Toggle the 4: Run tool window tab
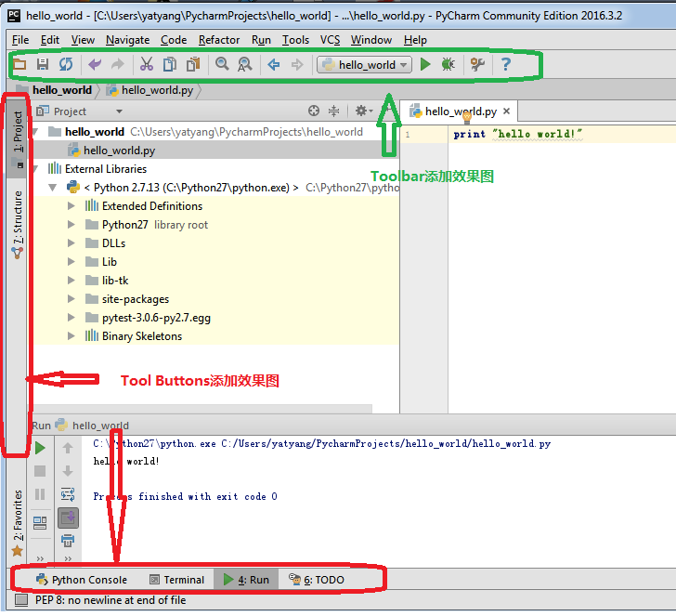 point(246,580)
